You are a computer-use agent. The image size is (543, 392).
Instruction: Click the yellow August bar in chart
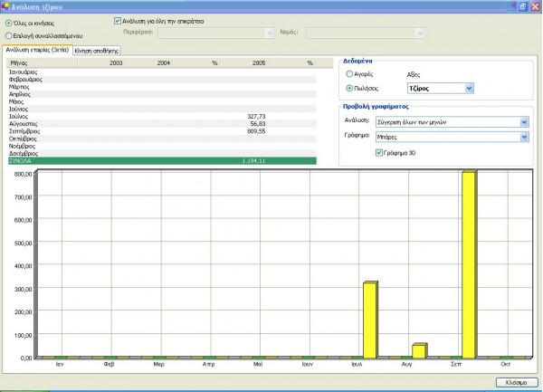coord(420,350)
